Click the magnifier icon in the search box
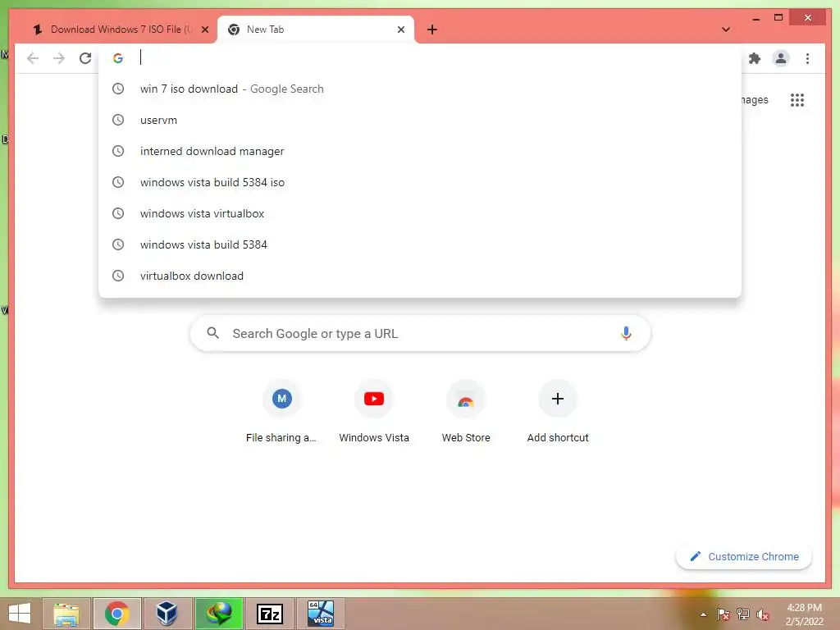This screenshot has height=630, width=840. click(212, 333)
